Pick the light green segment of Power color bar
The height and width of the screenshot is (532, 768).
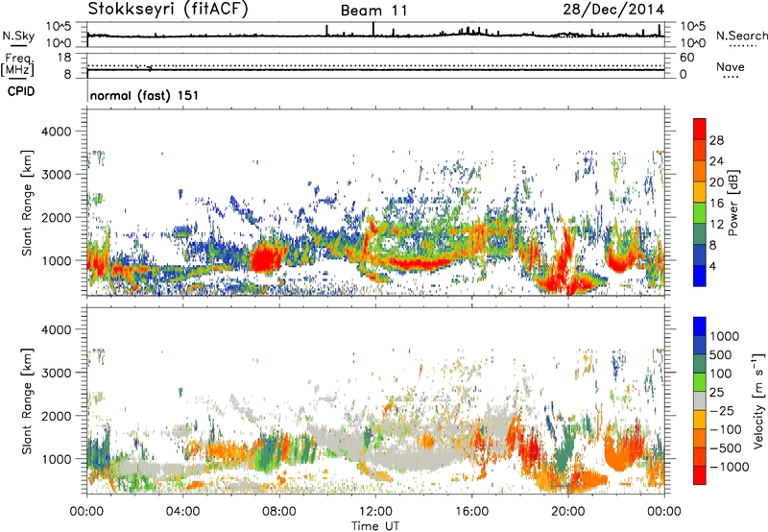point(700,213)
